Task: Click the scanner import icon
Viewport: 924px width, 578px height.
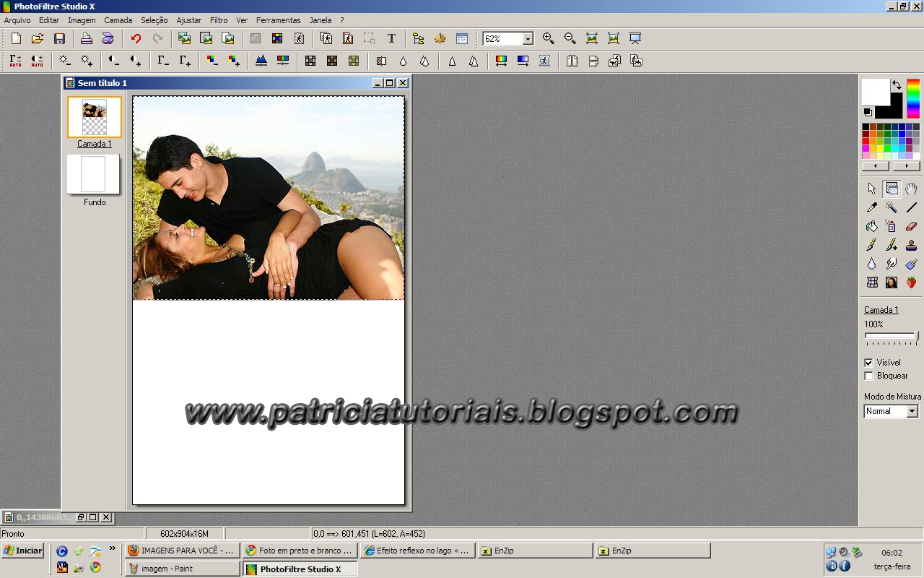Action: 108,38
